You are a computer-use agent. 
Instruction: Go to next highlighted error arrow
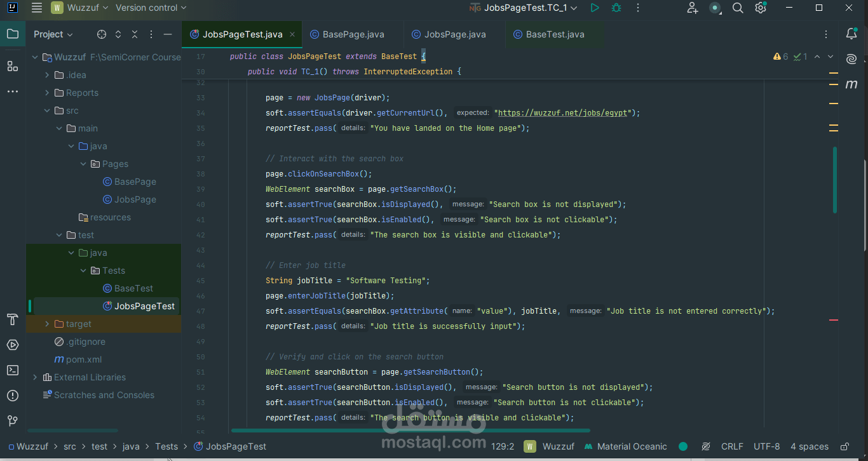pos(831,57)
